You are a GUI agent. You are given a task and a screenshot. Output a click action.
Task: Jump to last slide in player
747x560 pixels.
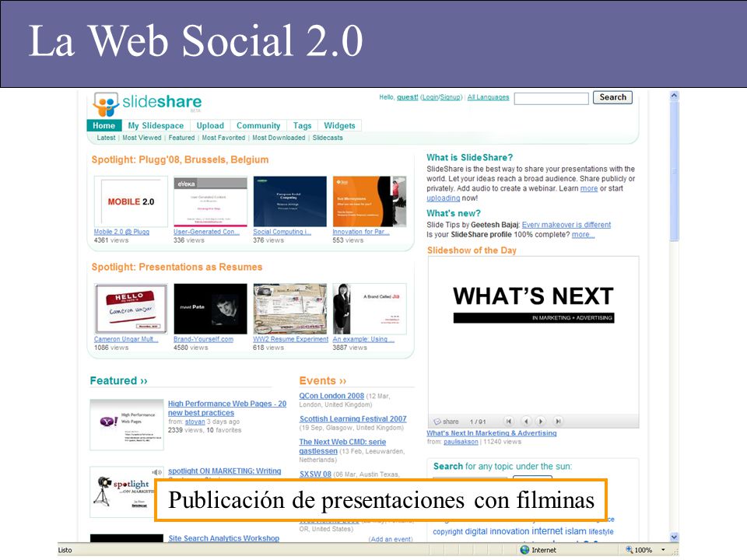(x=558, y=421)
